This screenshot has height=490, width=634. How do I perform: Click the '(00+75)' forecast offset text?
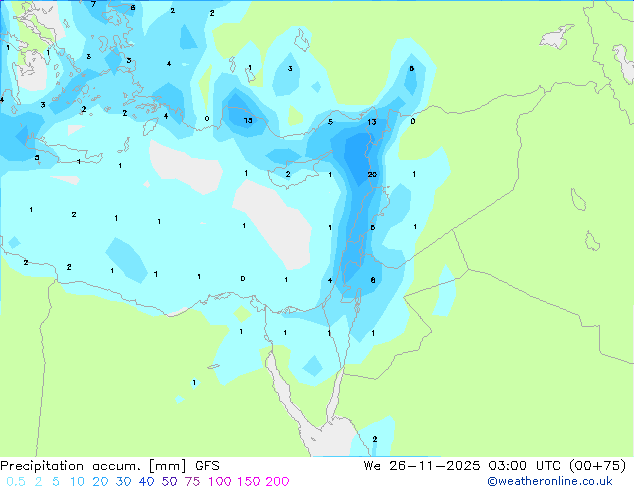598,466
